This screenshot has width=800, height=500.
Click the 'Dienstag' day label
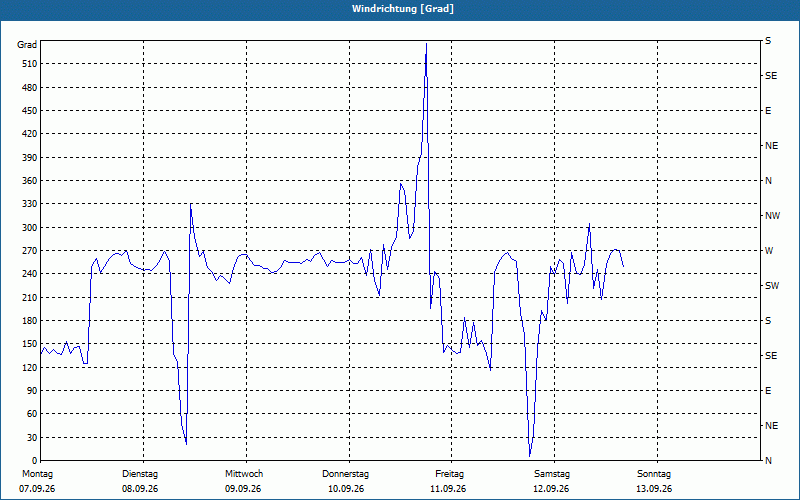point(140,474)
